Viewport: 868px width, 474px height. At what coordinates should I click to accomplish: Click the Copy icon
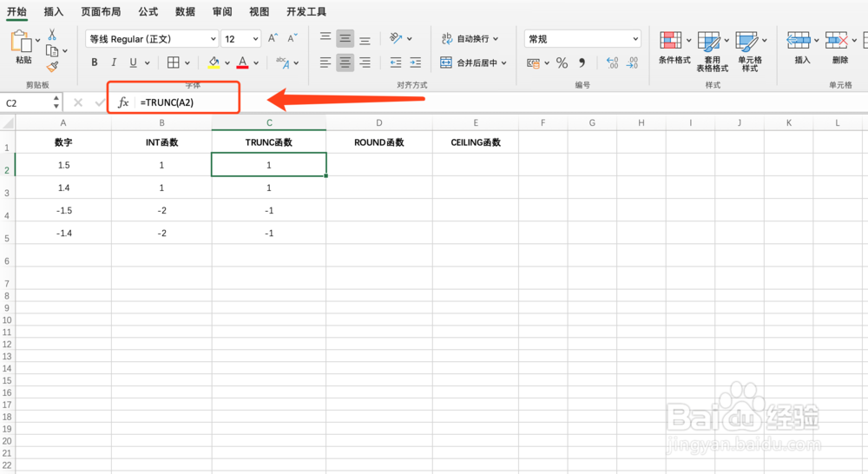click(52, 51)
